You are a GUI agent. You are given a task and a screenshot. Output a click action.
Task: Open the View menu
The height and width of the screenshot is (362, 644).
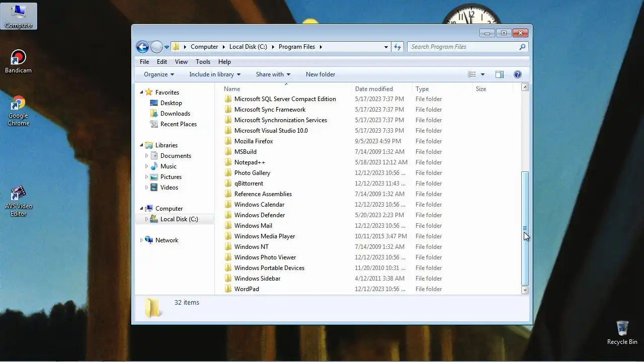pos(181,62)
